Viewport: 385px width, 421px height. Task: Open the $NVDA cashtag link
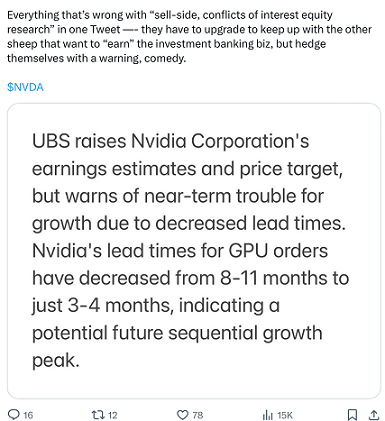[x=25, y=87]
